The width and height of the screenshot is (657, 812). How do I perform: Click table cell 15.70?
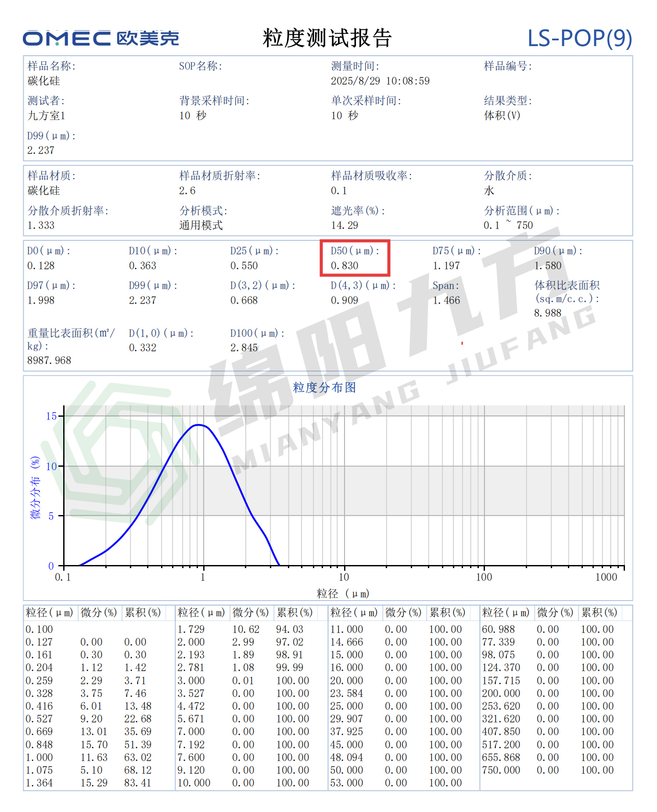[x=94, y=744]
